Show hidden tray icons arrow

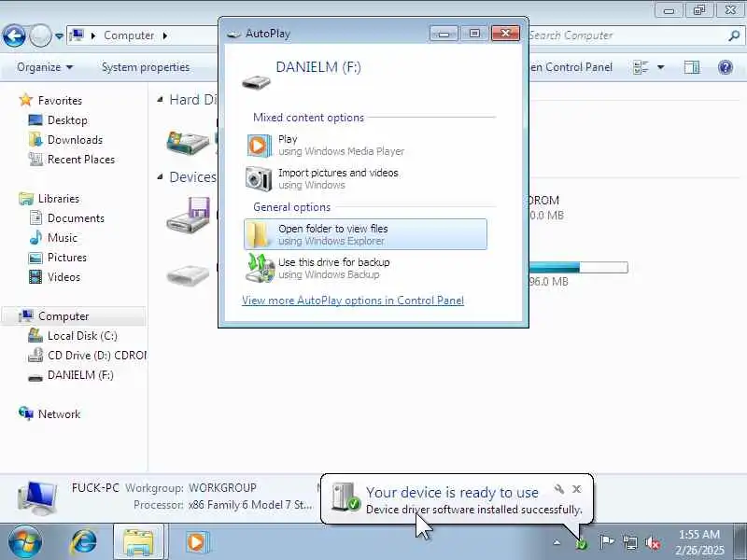click(x=557, y=542)
